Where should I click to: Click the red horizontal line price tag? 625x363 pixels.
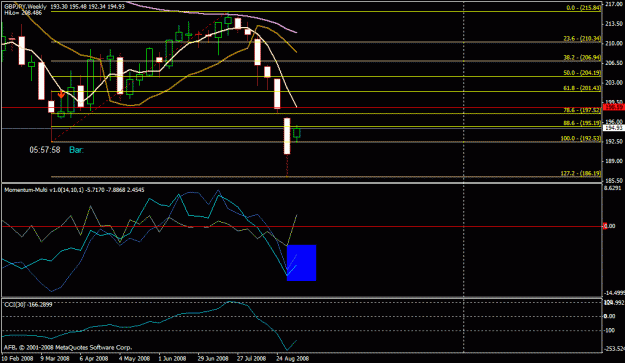tap(613, 108)
